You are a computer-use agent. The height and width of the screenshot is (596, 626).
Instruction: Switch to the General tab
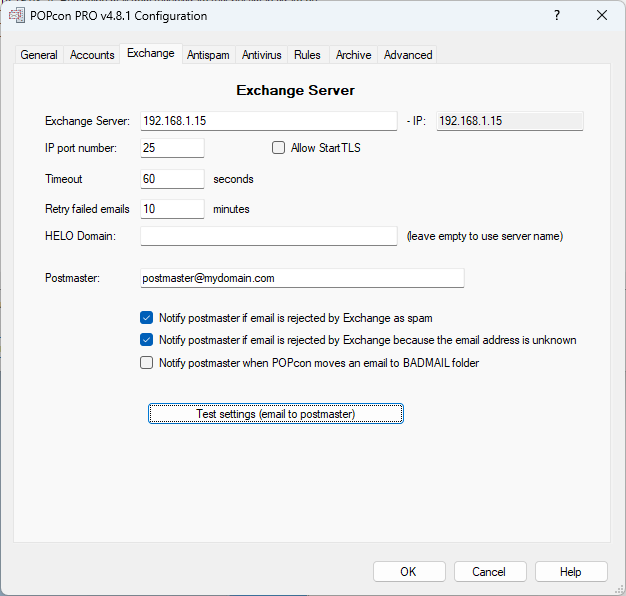[39, 55]
